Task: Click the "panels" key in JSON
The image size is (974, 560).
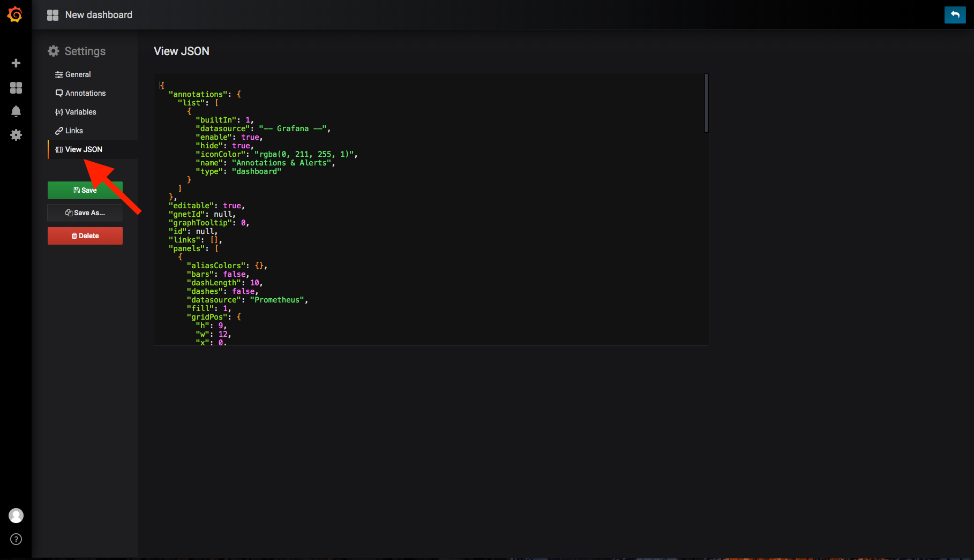Action: (x=187, y=248)
